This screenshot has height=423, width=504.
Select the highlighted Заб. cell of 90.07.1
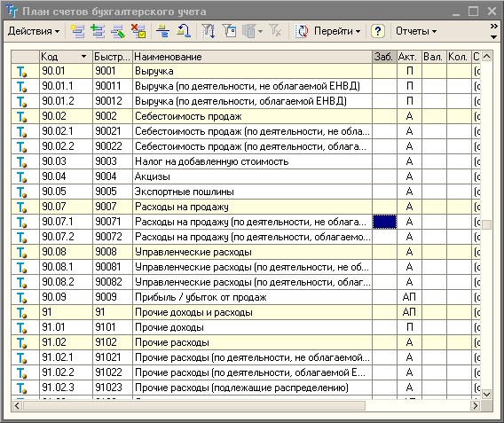(x=384, y=222)
